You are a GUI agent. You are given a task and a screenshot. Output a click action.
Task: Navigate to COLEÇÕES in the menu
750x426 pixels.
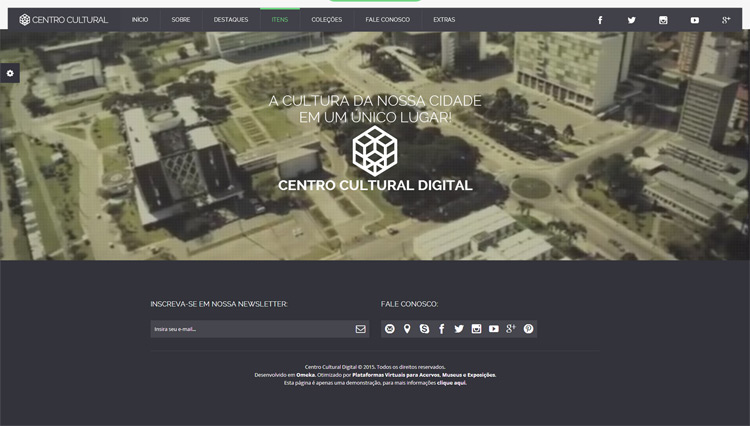tap(326, 20)
